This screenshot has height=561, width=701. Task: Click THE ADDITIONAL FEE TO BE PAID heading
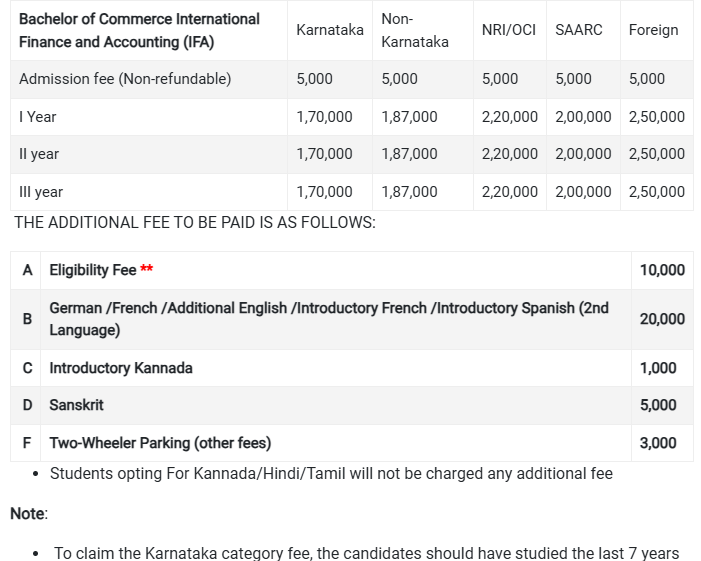195,222
